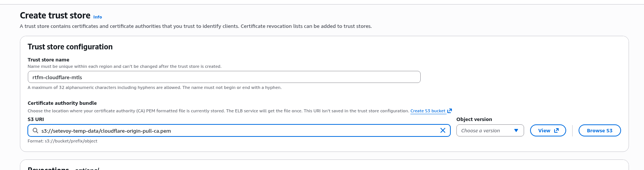Click the magnifier icon in S3 URI field
This screenshot has width=644, height=170.
35,130
